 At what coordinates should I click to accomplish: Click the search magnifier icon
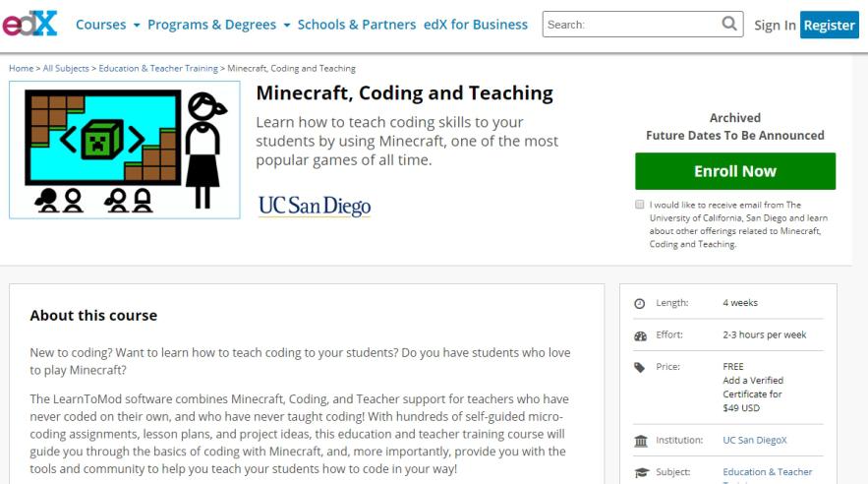coord(728,24)
